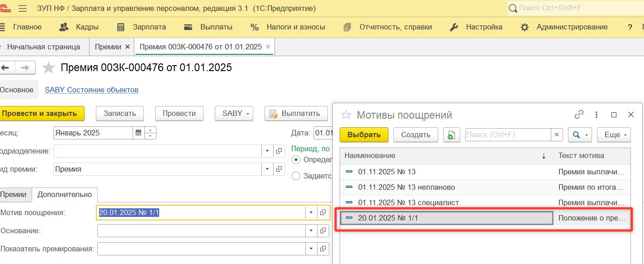The image size is (644, 264).
Task: Click the copy link icon in Мотивы поощрений
Action: click(x=579, y=115)
